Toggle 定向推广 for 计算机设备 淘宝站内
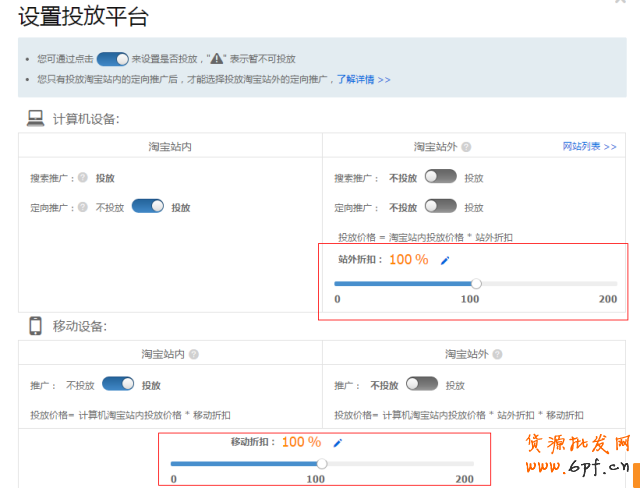This screenshot has width=640, height=488. coord(147,207)
